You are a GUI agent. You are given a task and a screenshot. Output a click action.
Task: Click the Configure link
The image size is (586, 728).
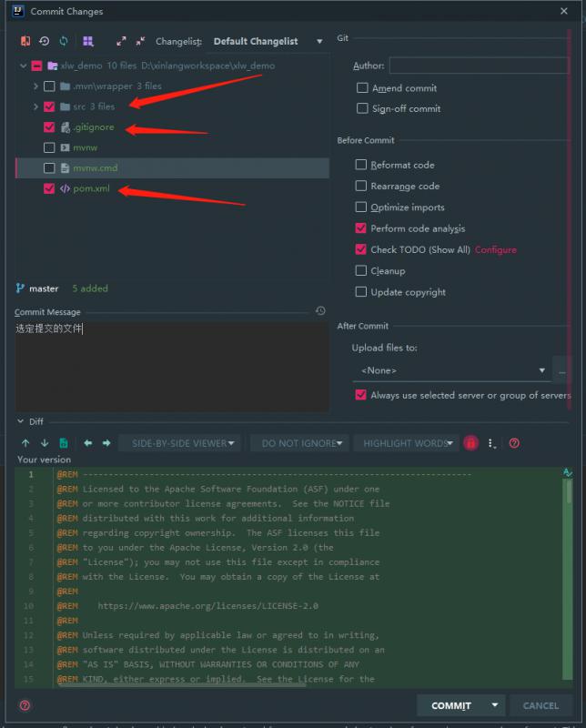point(495,249)
